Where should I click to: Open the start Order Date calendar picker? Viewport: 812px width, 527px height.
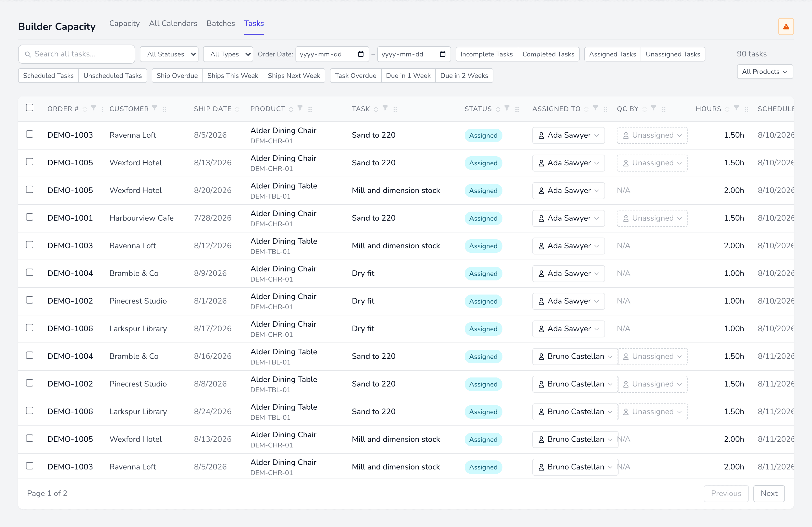pyautogui.click(x=361, y=54)
